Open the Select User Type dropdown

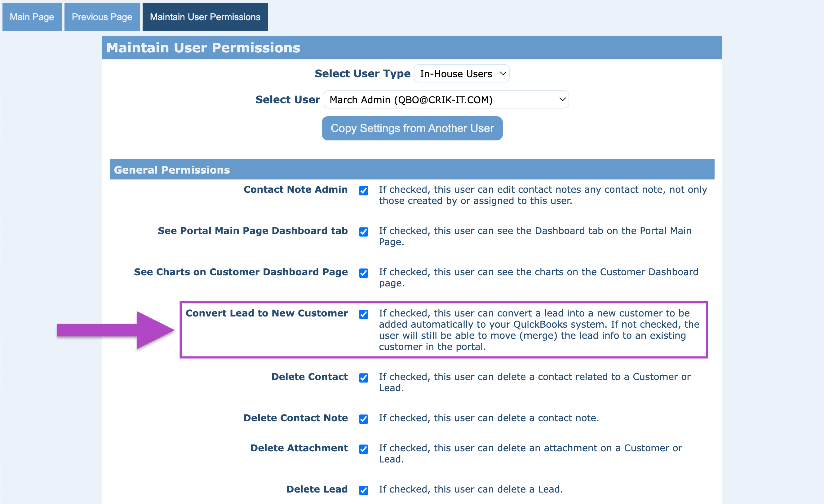tap(461, 73)
